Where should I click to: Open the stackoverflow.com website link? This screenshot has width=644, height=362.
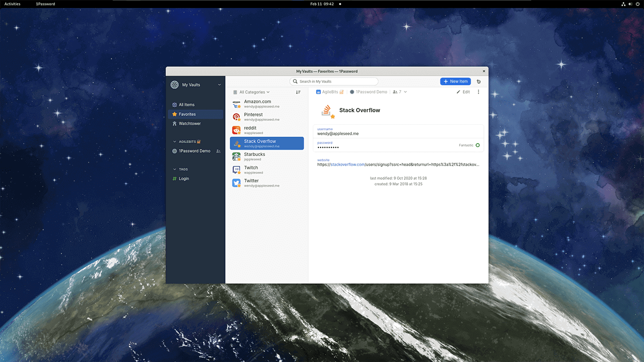[x=347, y=164]
